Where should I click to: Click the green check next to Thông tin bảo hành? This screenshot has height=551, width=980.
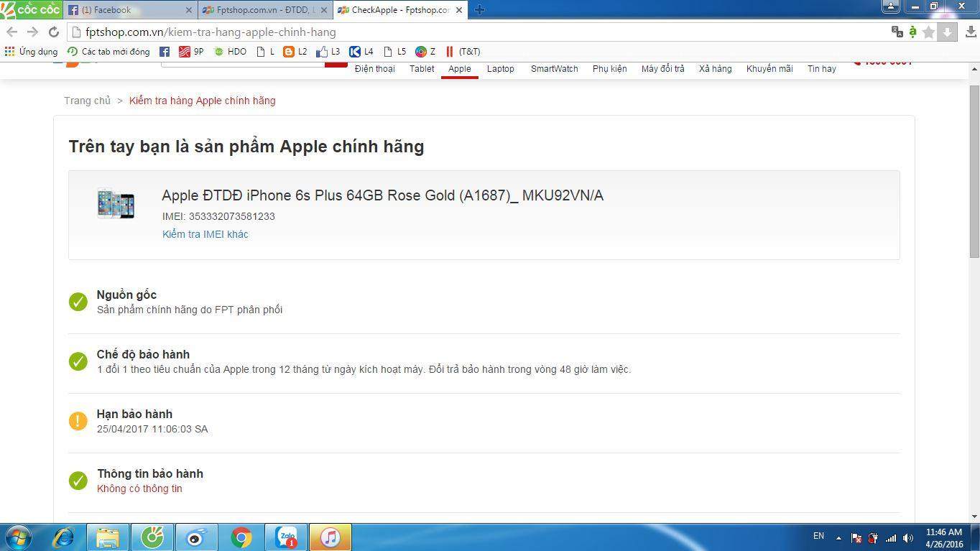[78, 481]
